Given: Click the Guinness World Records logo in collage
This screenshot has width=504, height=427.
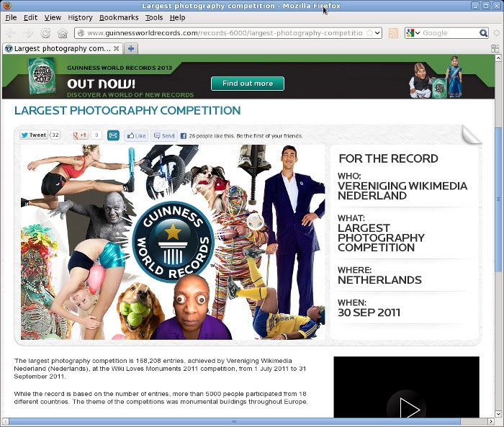Looking at the screenshot, I should click(x=174, y=242).
